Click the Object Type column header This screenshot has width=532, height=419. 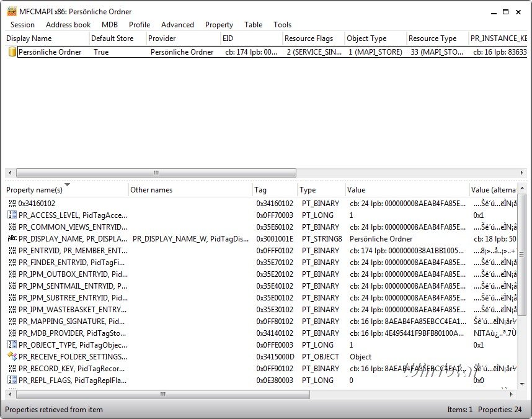(x=375, y=38)
